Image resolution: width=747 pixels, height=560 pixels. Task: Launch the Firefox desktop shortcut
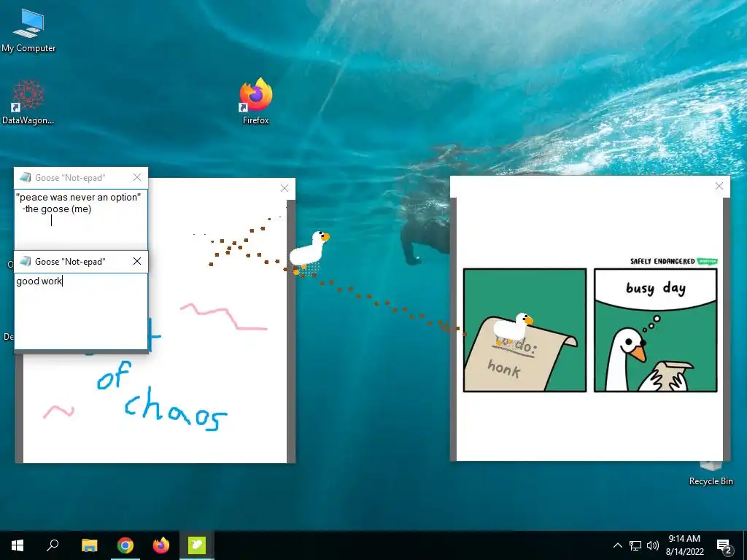[256, 101]
